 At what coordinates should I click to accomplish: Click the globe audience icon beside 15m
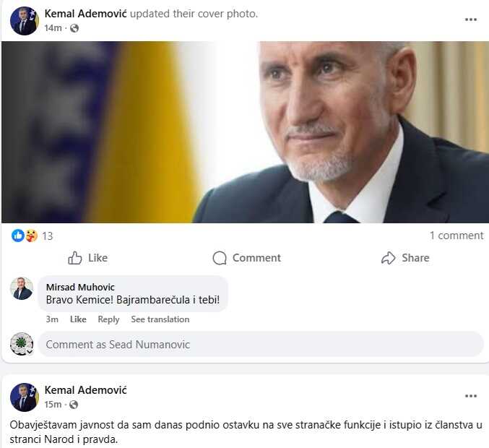(x=74, y=405)
